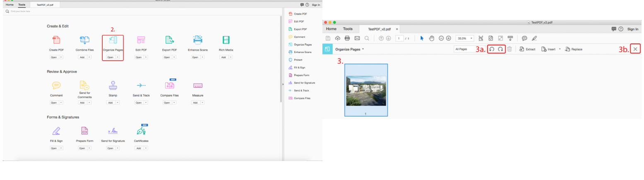Click the Send for Comments tool icon
The image size is (644, 180).
tap(84, 85)
